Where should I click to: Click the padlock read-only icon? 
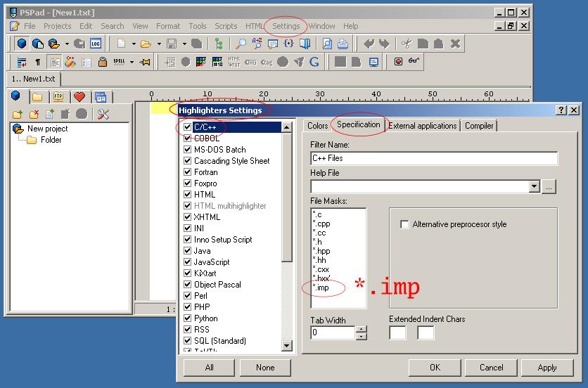coord(103,61)
